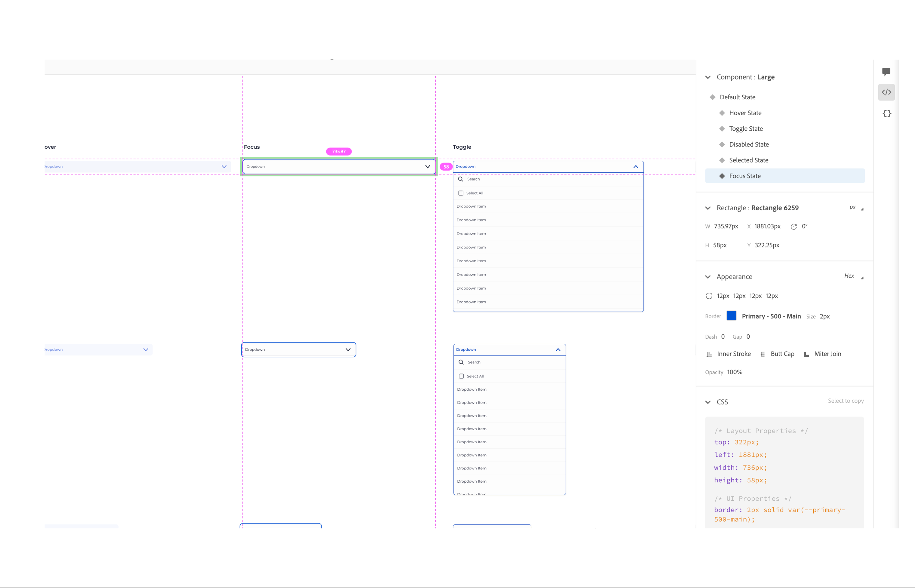Image resolution: width=915 pixels, height=588 pixels.
Task: Open the Hex color format dropdown
Action: [854, 276]
